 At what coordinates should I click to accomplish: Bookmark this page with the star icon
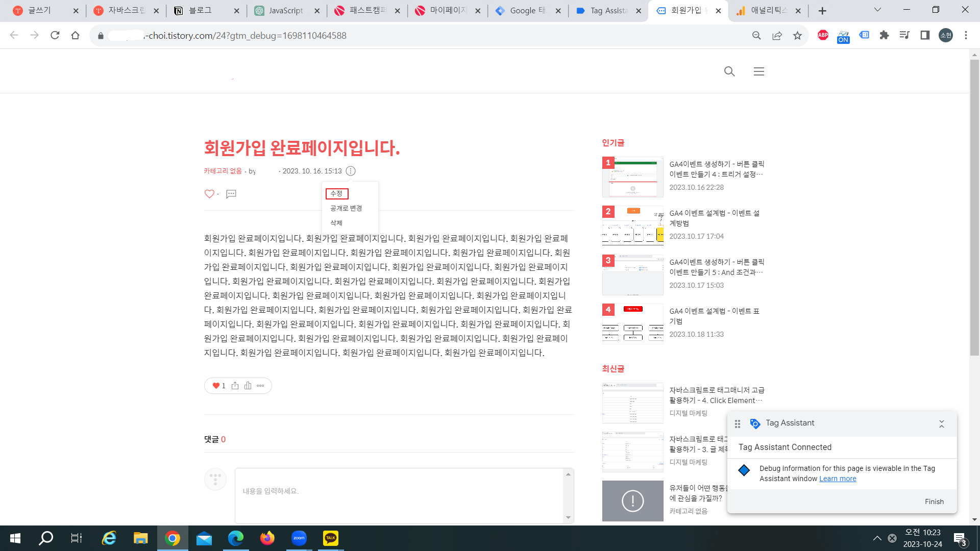[x=797, y=35]
